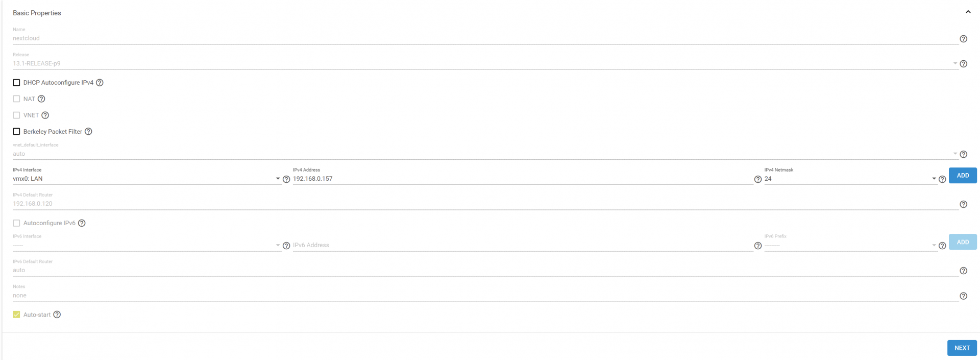Collapse the Basic Properties section
This screenshot has width=980, height=360.
click(968, 12)
